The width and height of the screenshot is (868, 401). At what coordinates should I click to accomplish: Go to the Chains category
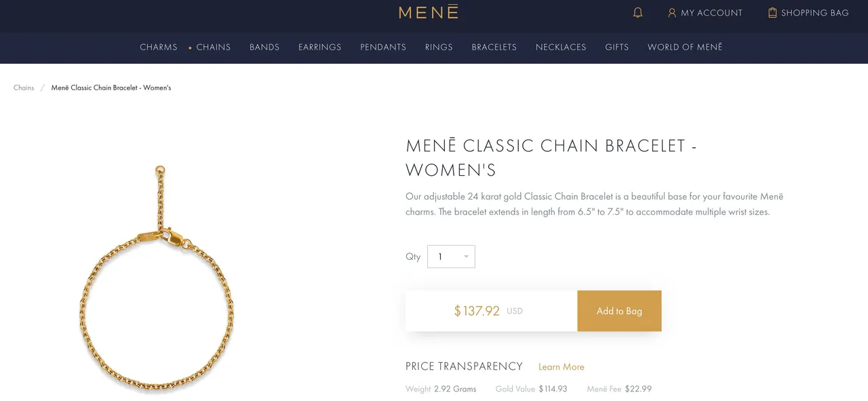pyautogui.click(x=214, y=47)
